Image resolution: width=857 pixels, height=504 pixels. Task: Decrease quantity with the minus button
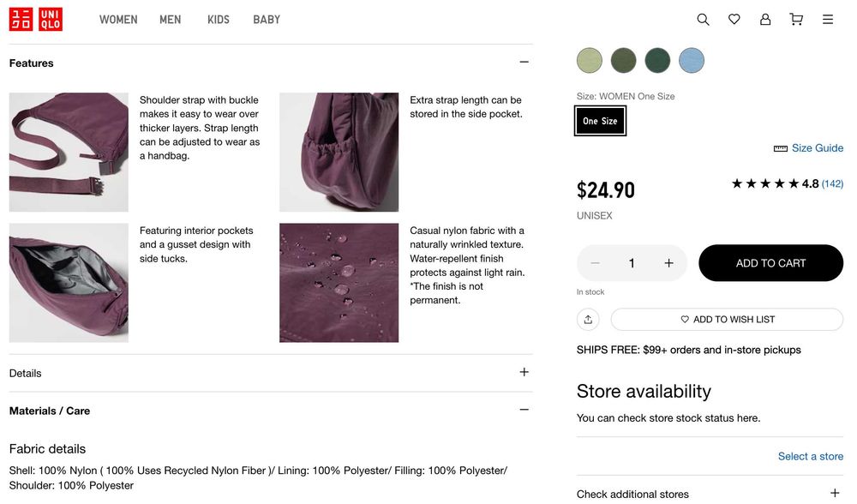coord(596,263)
